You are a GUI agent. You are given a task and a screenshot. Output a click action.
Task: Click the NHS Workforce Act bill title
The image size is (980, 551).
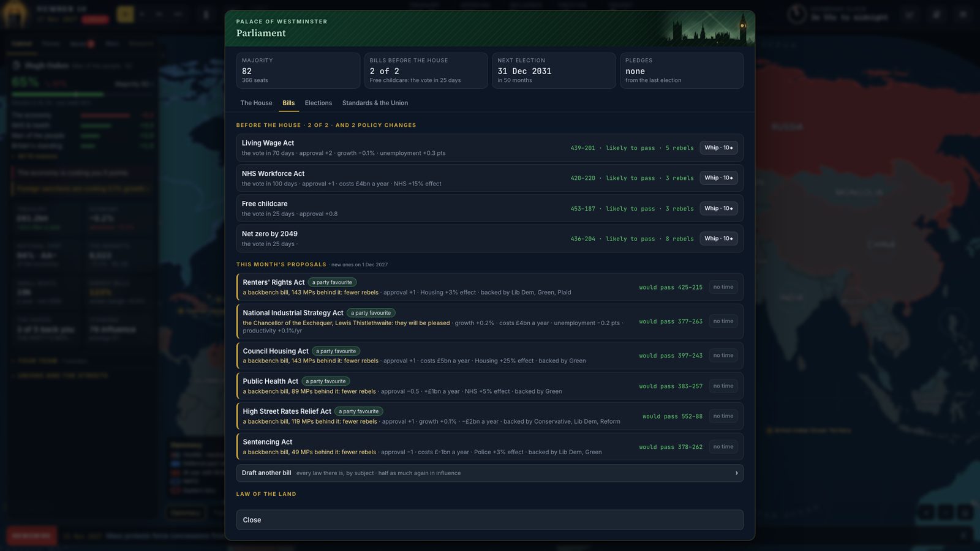pyautogui.click(x=273, y=174)
